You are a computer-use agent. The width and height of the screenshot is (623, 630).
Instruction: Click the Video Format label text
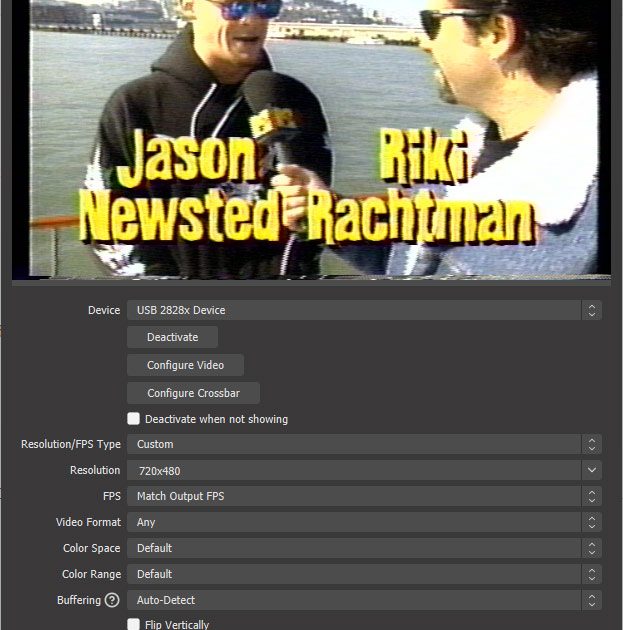[x=88, y=522]
